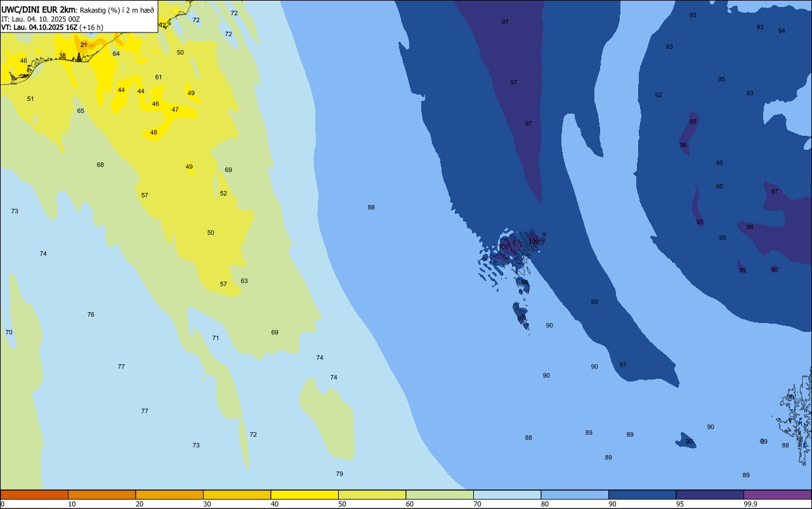Click the humidity value 71 on the map
The width and height of the screenshot is (812, 509).
[216, 338]
